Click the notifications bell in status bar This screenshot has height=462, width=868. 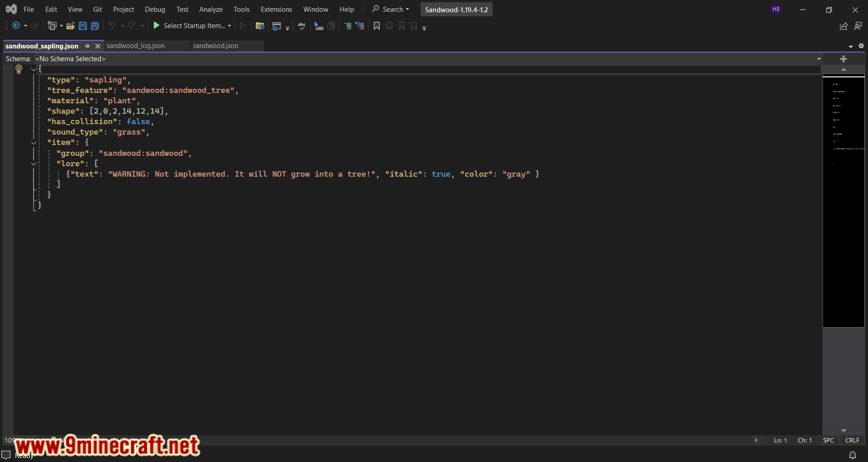tap(853, 455)
